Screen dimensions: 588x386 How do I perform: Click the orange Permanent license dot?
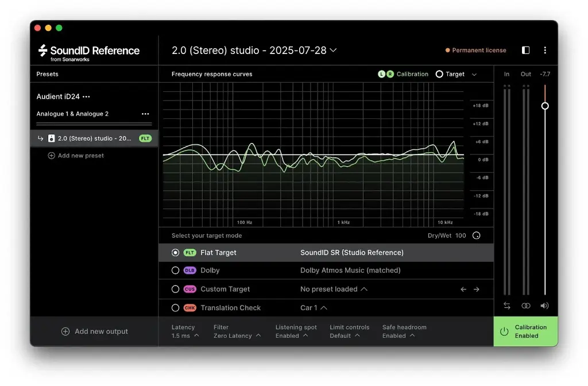(x=447, y=51)
